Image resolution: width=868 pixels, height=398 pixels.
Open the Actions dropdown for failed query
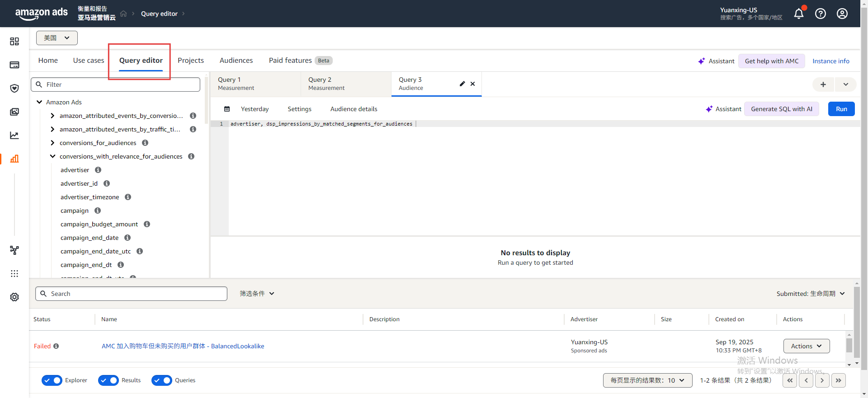806,346
